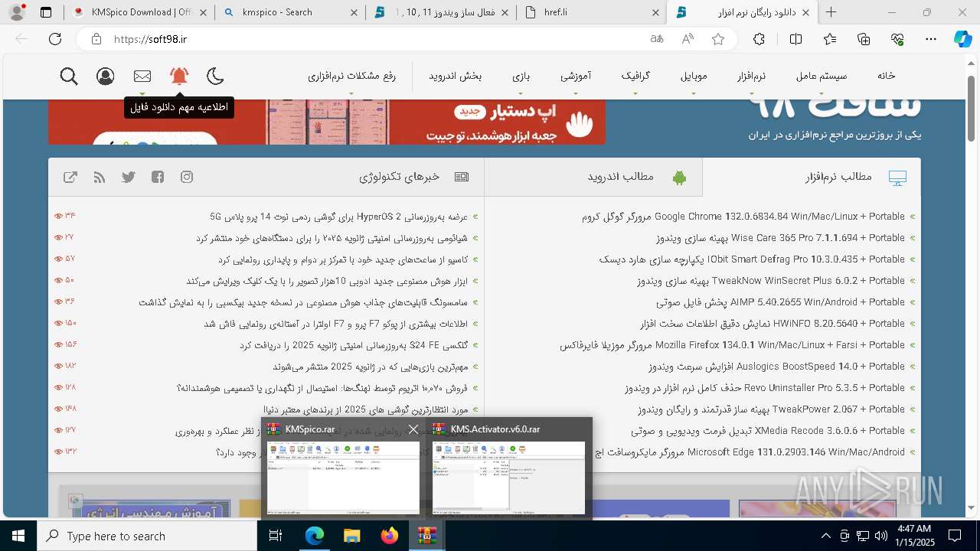Switch to kmspico - Search tab
980x551 pixels.
(x=291, y=12)
